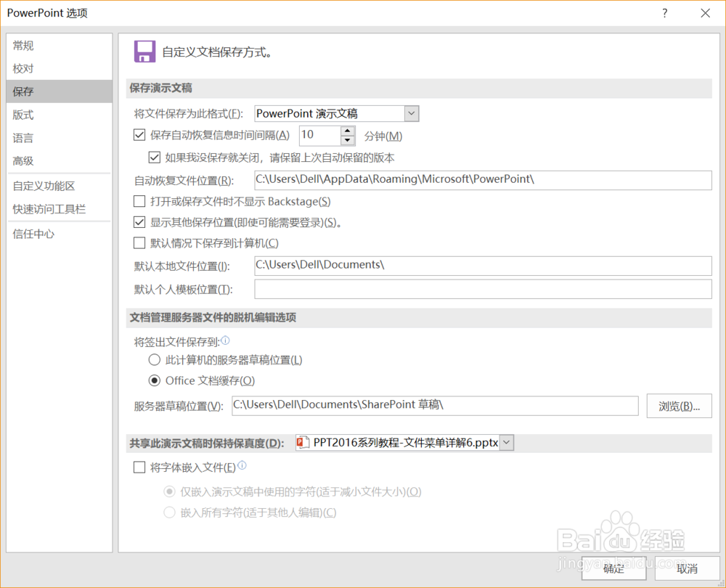Image resolution: width=726 pixels, height=588 pixels.
Task: Select the 保存 options category
Action: click(x=60, y=91)
